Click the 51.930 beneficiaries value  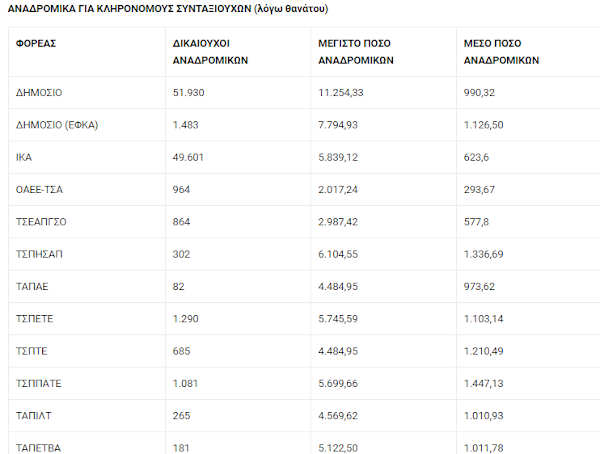(x=188, y=93)
